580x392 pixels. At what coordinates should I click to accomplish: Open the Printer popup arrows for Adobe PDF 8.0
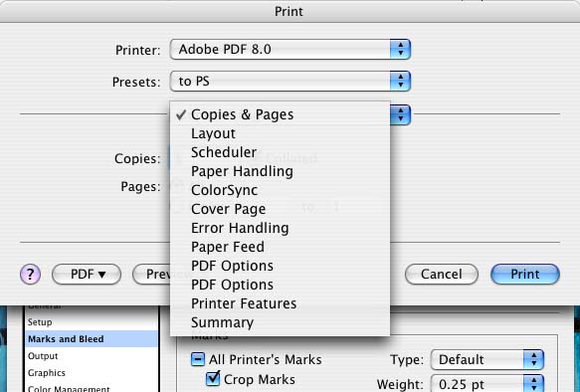tap(400, 49)
